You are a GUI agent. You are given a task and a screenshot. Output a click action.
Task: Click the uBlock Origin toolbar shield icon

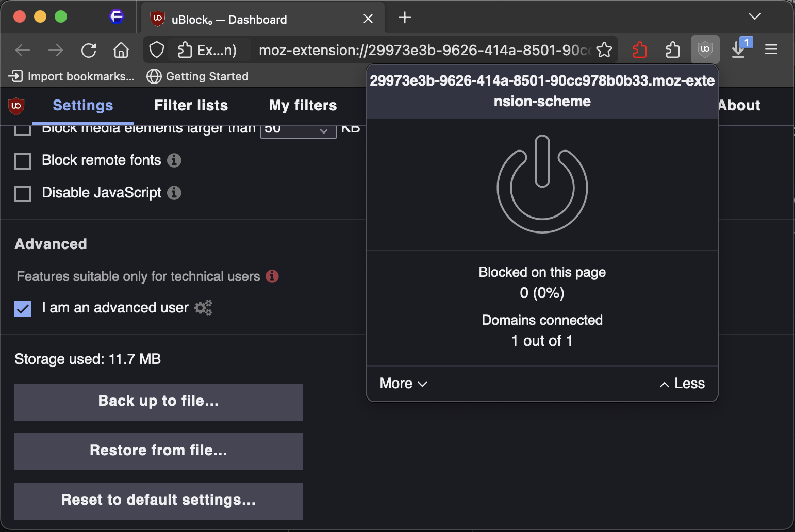point(705,49)
